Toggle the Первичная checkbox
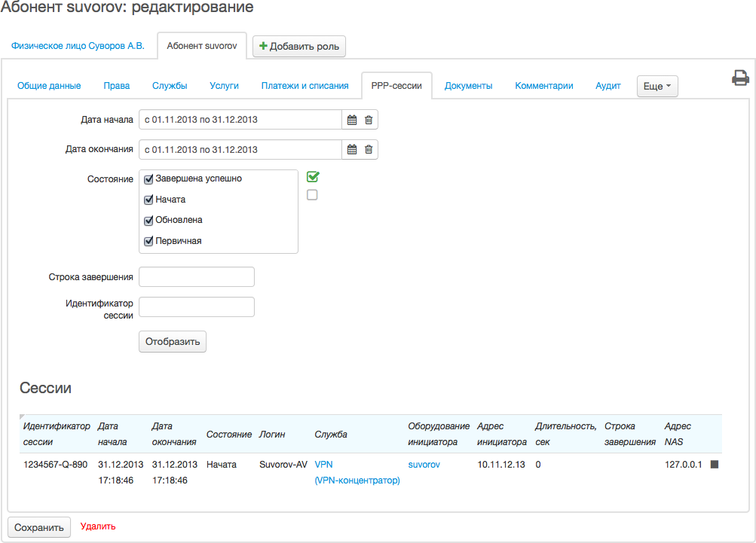Viewport: 756px width, 543px height. 149,242
